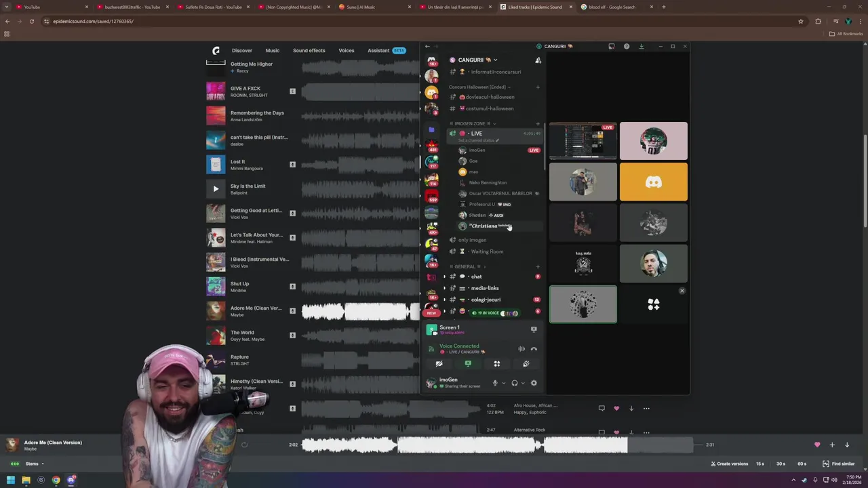868x488 pixels.
Task: Play Sky Is the Limit track thumbnail
Action: pyautogui.click(x=216, y=188)
